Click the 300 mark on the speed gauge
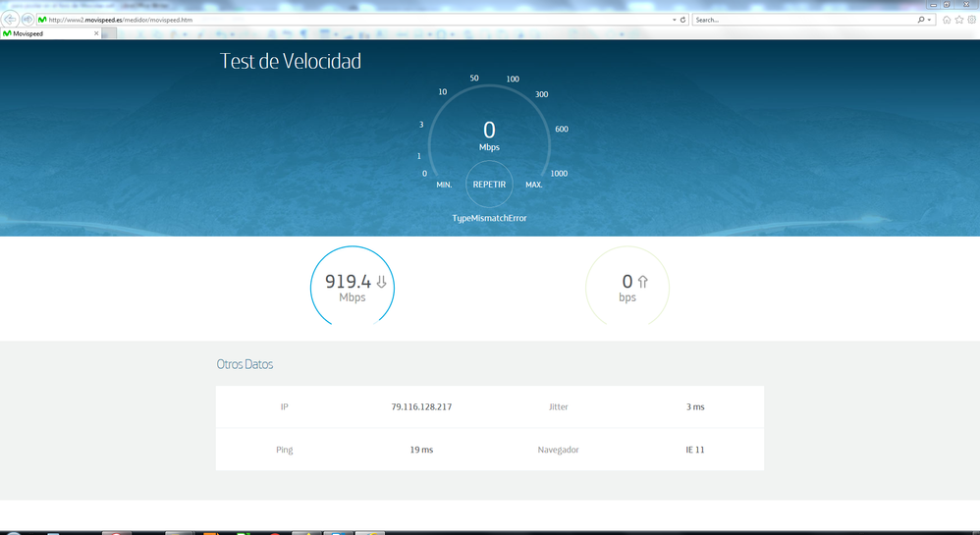This screenshot has width=980, height=535. 541,94
